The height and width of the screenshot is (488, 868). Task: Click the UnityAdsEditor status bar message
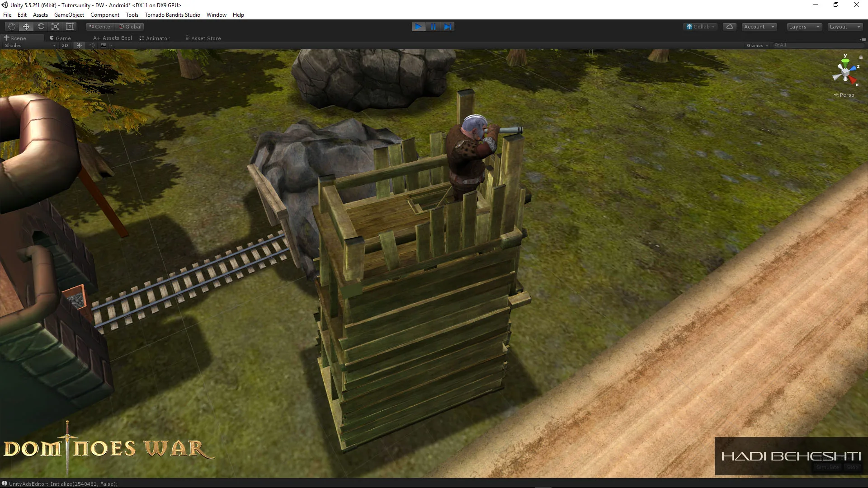[63, 484]
